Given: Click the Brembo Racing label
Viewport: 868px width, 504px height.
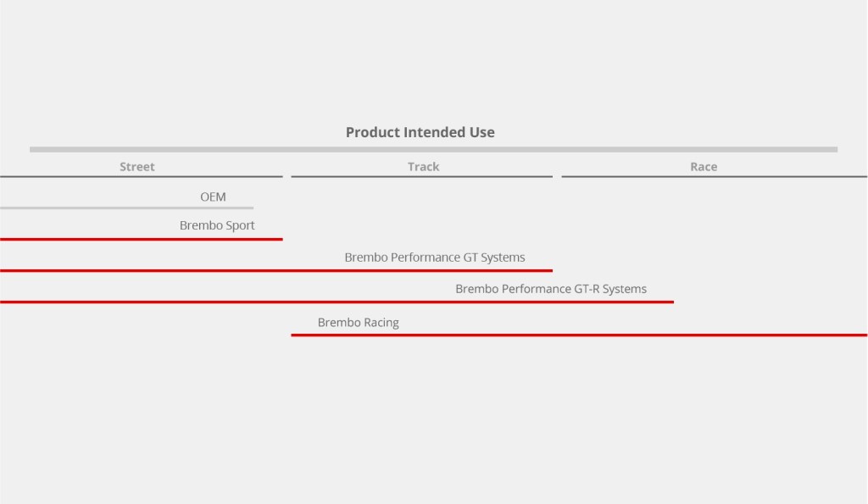Looking at the screenshot, I should 358,323.
